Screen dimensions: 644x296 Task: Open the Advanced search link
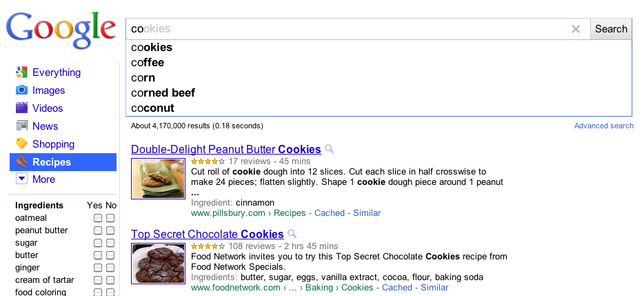pyautogui.click(x=603, y=126)
